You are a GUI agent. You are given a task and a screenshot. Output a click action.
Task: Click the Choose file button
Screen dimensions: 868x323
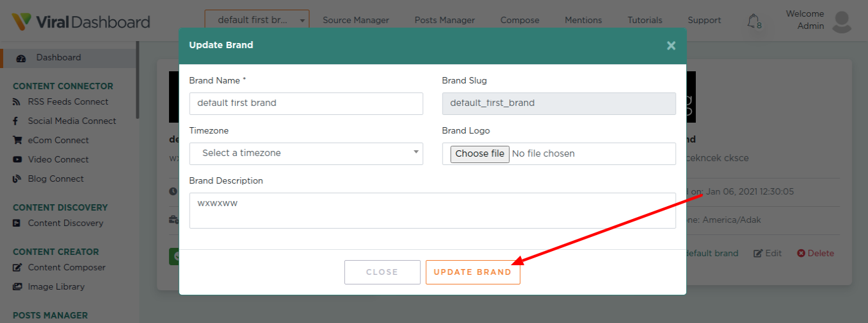[x=479, y=154]
